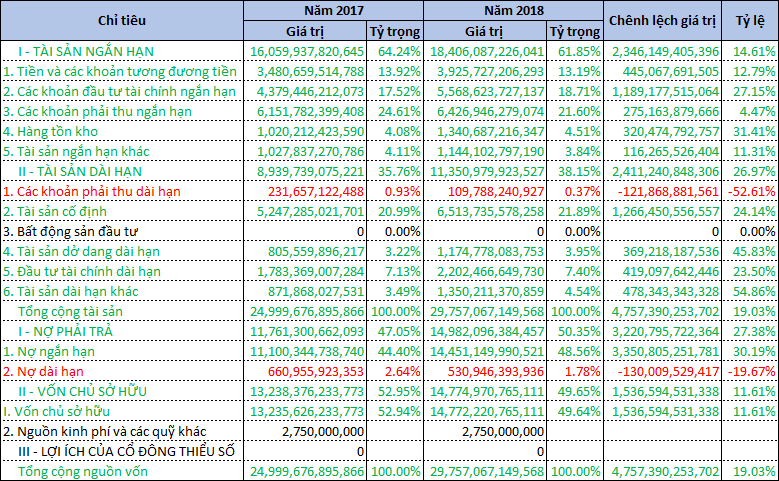Select the red -19.67% cell

[x=752, y=372]
